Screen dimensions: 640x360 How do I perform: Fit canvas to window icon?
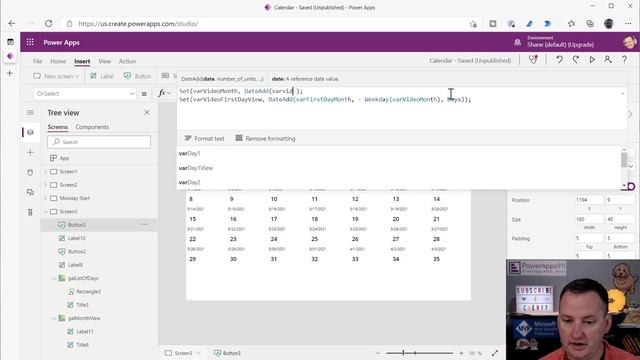(495, 353)
